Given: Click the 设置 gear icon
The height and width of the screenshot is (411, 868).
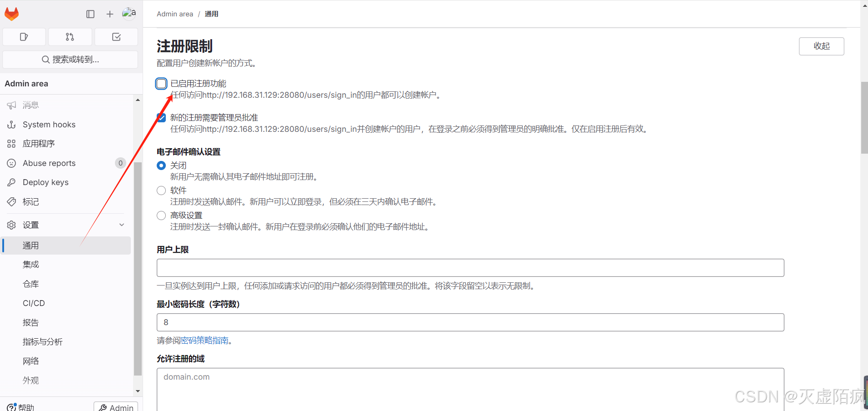Looking at the screenshot, I should click(x=12, y=225).
